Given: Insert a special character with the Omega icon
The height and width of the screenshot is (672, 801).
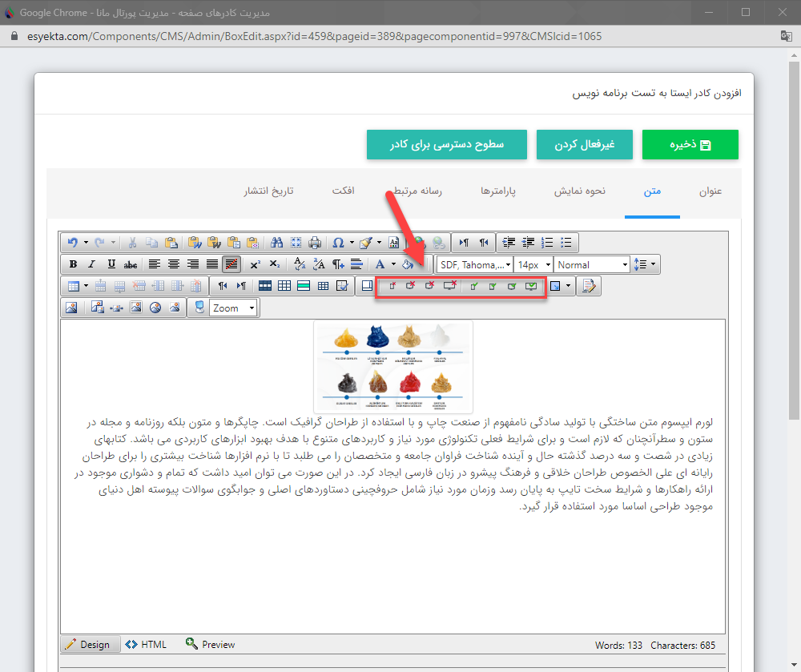Looking at the screenshot, I should 338,242.
